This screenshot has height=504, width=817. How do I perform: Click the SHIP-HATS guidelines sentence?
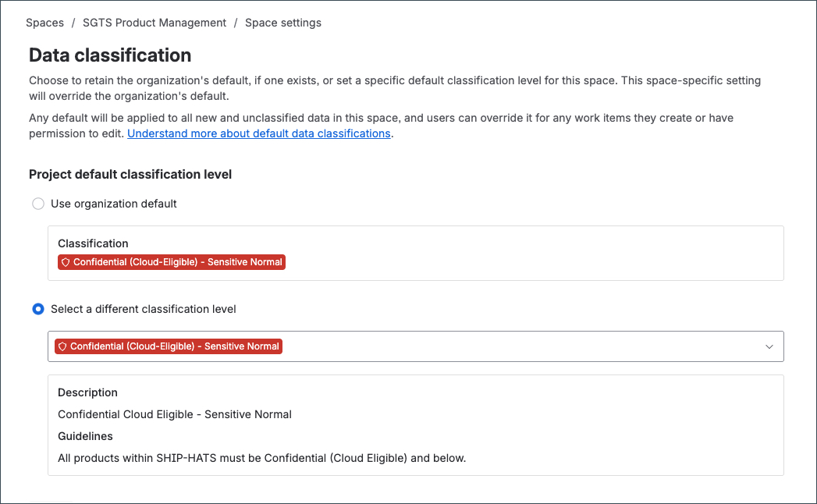[261, 458]
